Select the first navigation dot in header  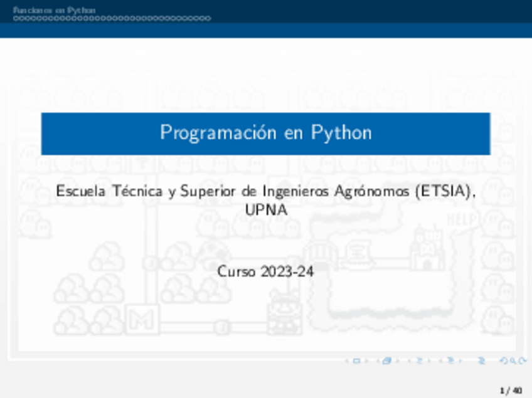coord(16,18)
